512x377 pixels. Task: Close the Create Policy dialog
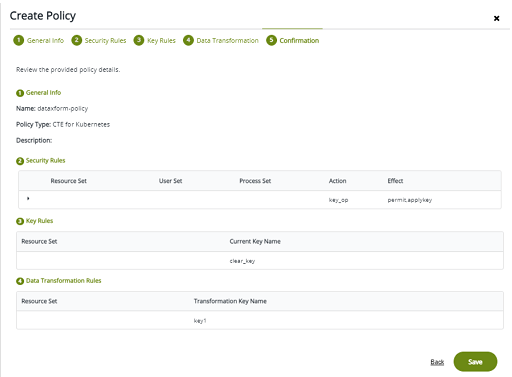coord(496,18)
